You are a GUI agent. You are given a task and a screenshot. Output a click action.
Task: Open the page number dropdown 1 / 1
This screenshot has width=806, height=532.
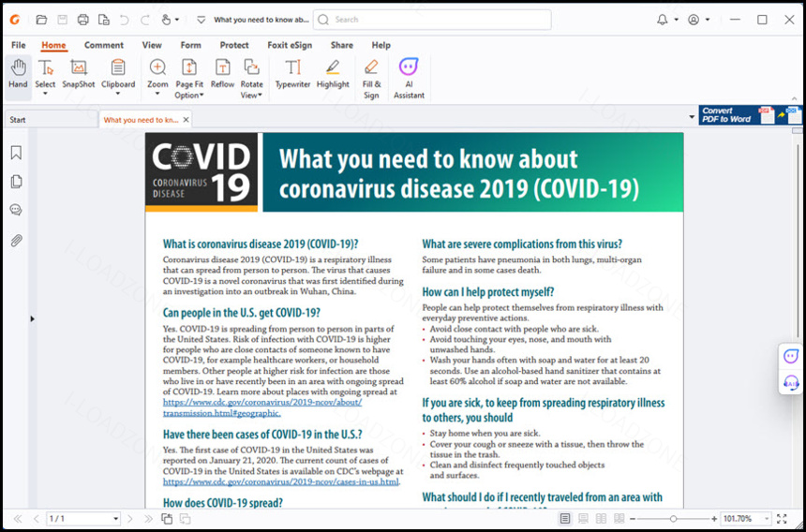point(115,519)
